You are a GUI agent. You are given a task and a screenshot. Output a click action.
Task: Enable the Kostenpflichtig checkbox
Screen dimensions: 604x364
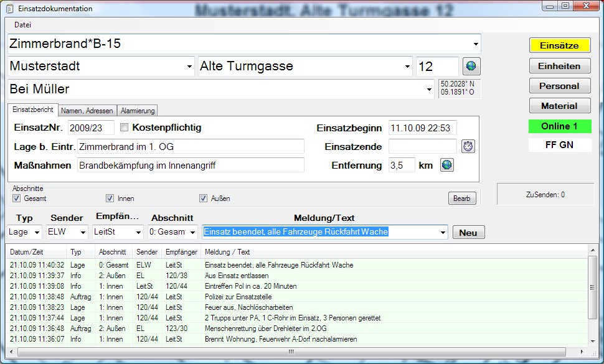point(124,128)
